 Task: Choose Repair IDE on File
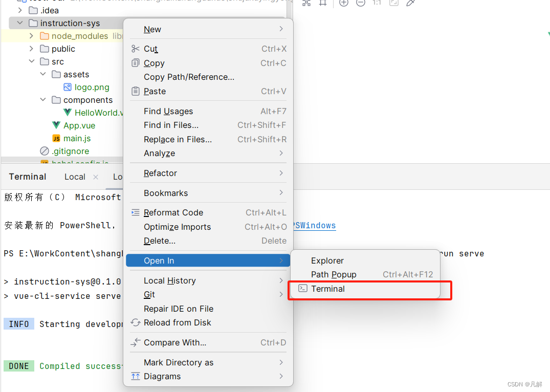pos(208,309)
